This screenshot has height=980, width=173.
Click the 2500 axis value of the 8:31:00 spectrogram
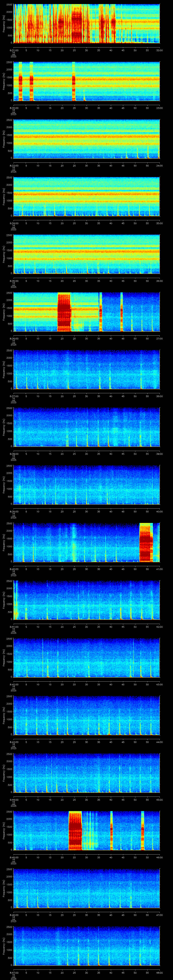click(9, 5)
